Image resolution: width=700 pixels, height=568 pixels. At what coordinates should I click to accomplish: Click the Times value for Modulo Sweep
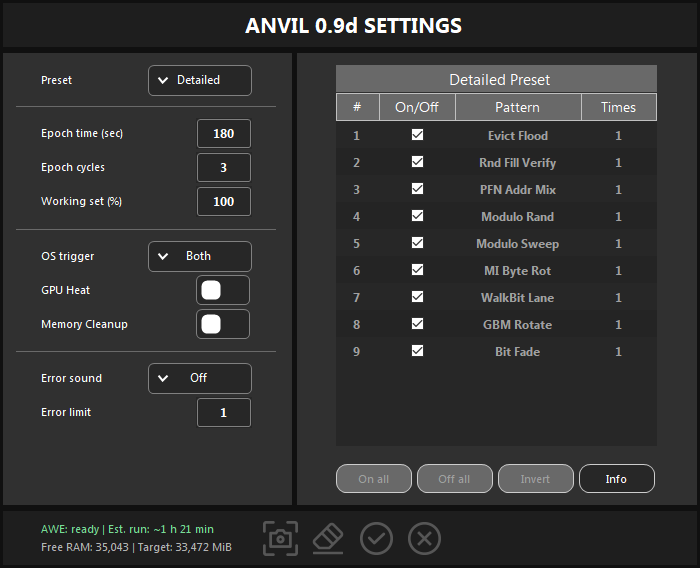coord(618,244)
